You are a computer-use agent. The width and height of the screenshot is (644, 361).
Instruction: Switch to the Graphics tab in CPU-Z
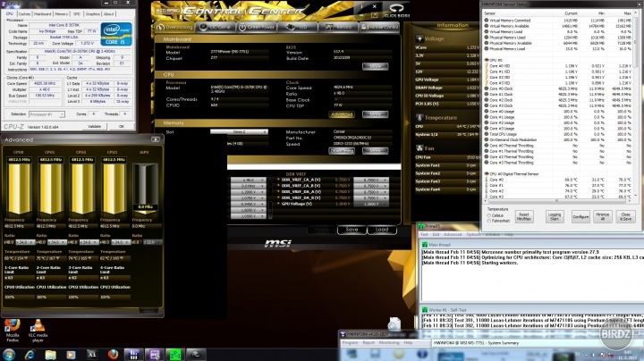click(92, 13)
